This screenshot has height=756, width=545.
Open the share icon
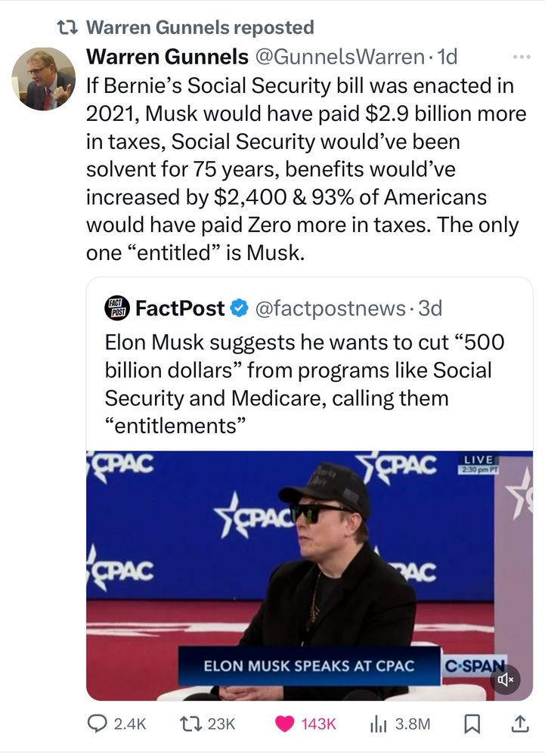tap(520, 723)
